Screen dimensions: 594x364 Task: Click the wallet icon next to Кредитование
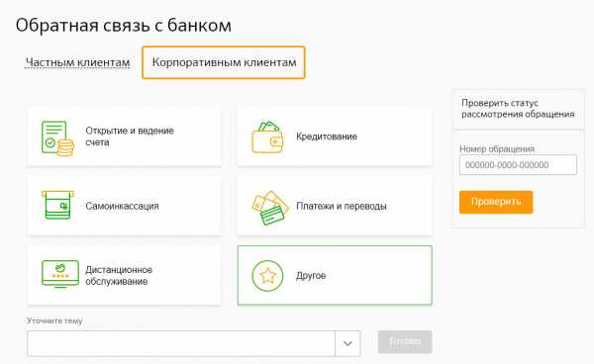click(x=267, y=136)
